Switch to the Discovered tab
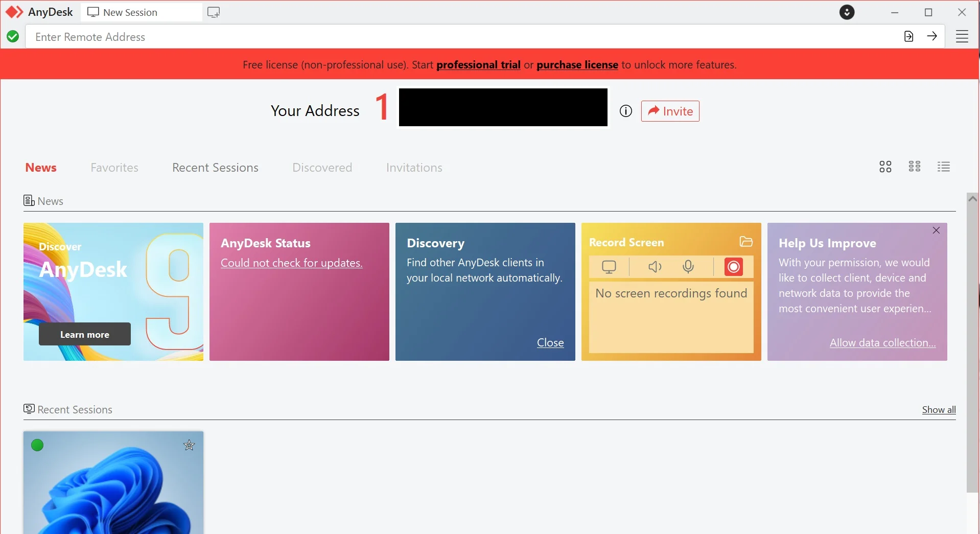 (322, 168)
